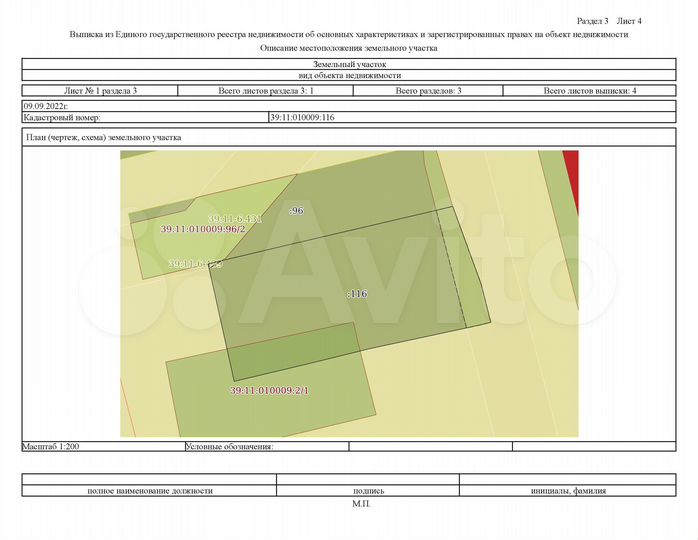Click the 'вид объекта недвижимости' row
Viewport: 698px width, 540px height.
(349, 75)
